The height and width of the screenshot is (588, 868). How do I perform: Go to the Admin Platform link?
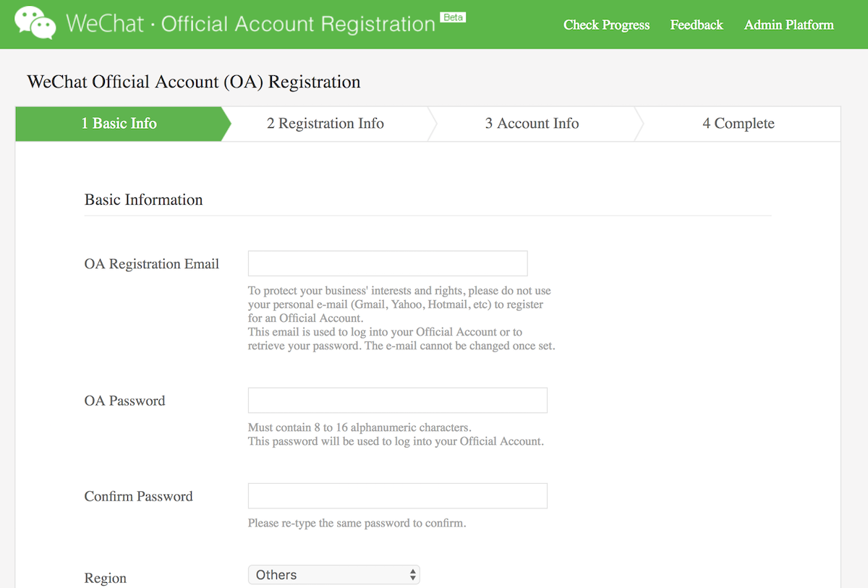pyautogui.click(x=788, y=25)
